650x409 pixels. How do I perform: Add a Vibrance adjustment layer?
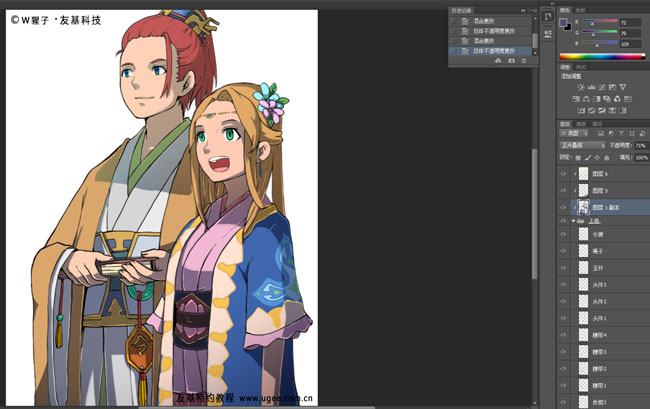623,87
